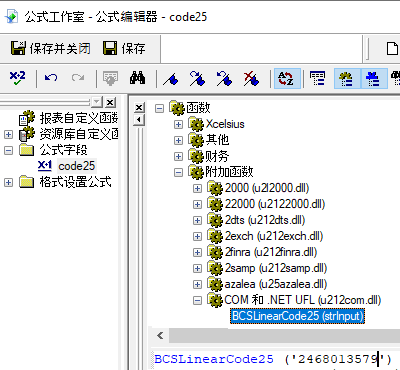The height and width of the screenshot is (370, 400).
Task: Collapse the Additional Functions (附加函数) group
Action: [x=178, y=172]
